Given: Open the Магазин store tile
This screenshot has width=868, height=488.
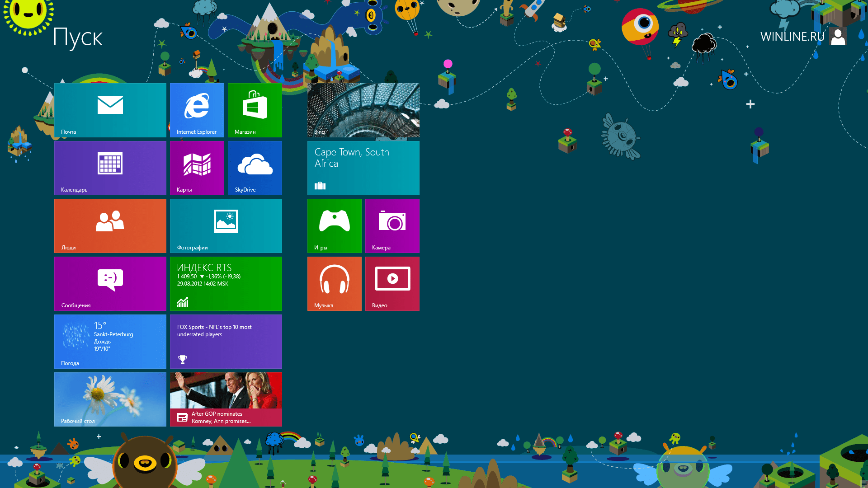Looking at the screenshot, I should 255,110.
